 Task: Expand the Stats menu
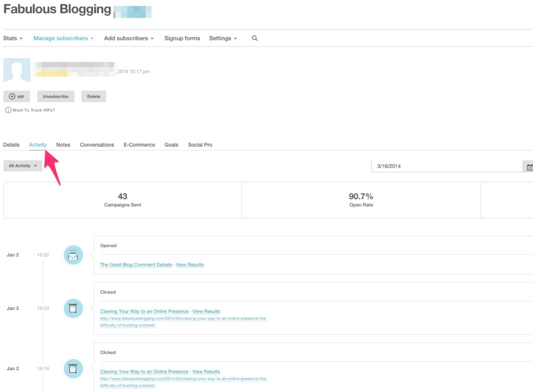tap(13, 38)
